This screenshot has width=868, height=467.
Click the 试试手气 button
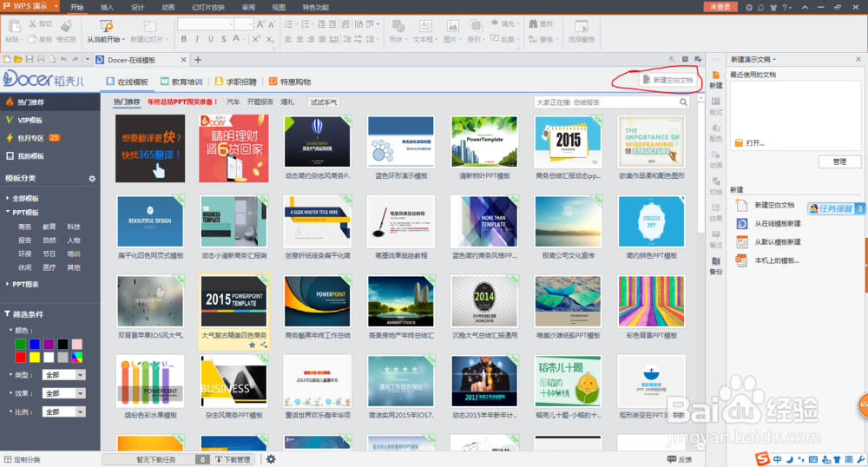click(x=323, y=102)
